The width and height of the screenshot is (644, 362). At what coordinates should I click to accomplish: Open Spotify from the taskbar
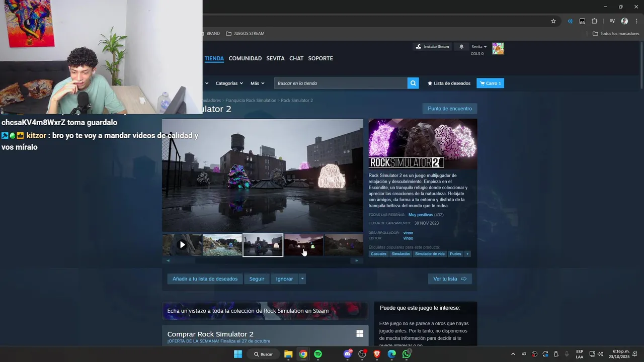tap(318, 354)
